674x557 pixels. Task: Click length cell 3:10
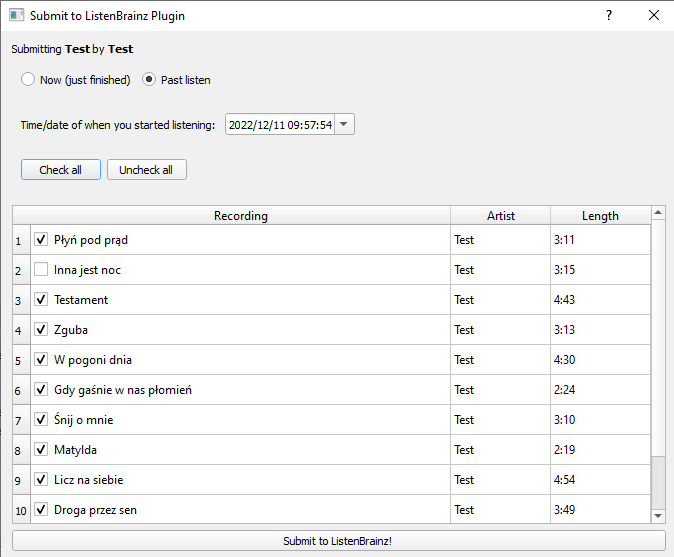point(600,420)
